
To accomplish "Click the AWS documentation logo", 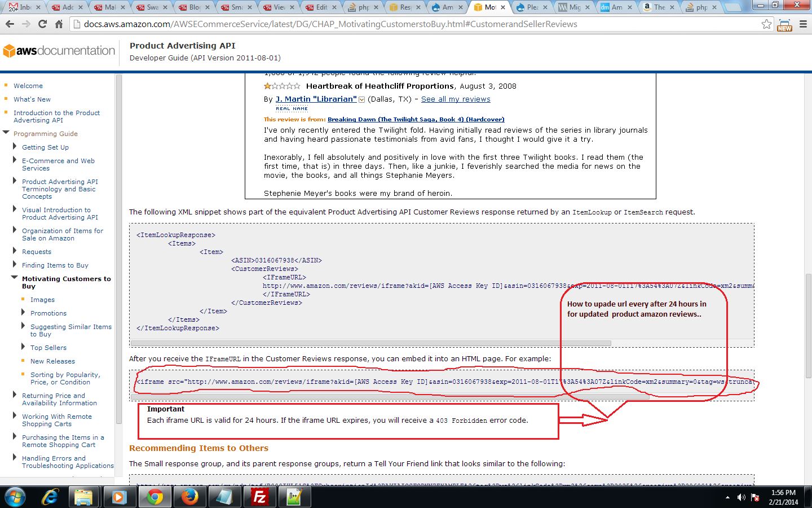I will coord(59,51).
